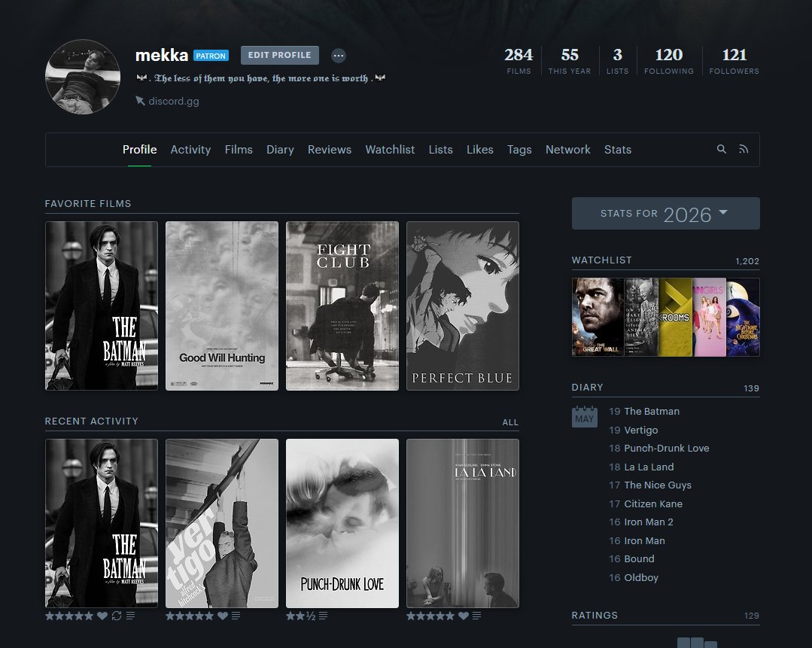Open the discord.gg link
Viewport: 812px width, 648px height.
tap(174, 101)
